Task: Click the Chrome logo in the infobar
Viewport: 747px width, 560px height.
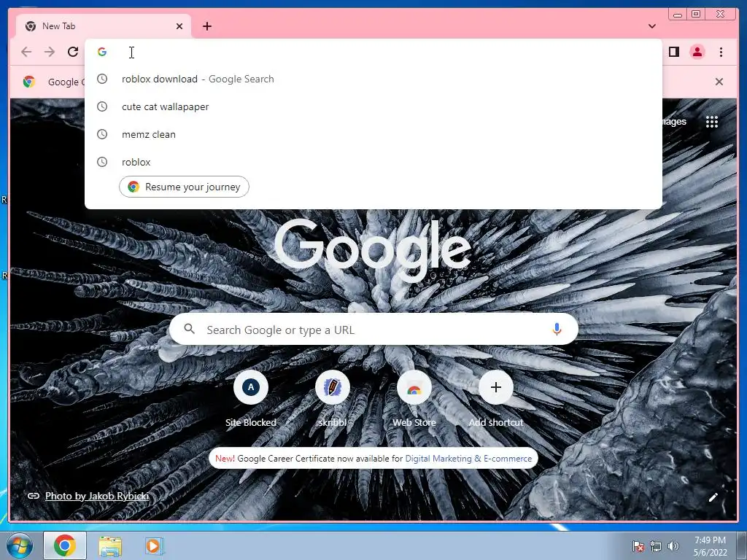Action: click(29, 82)
